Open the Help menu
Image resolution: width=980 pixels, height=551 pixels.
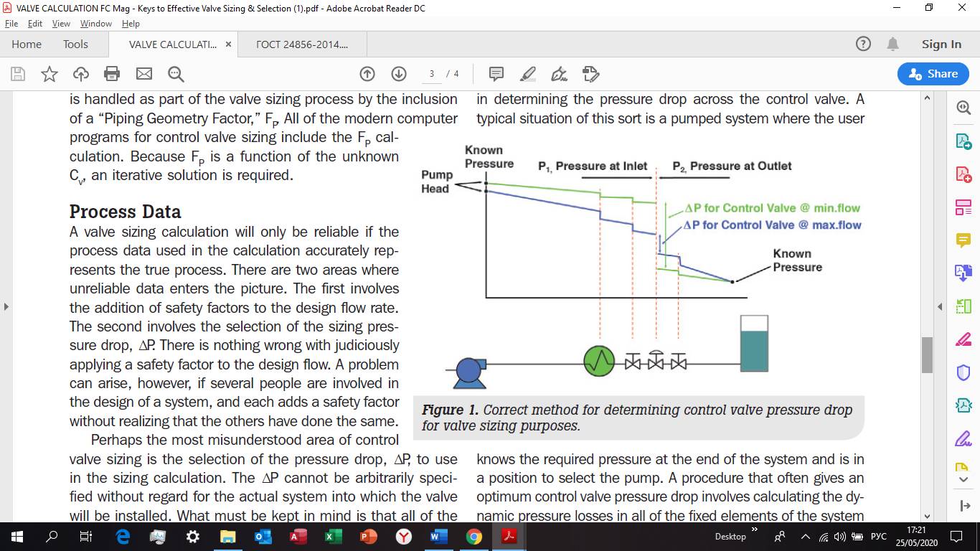coord(131,23)
